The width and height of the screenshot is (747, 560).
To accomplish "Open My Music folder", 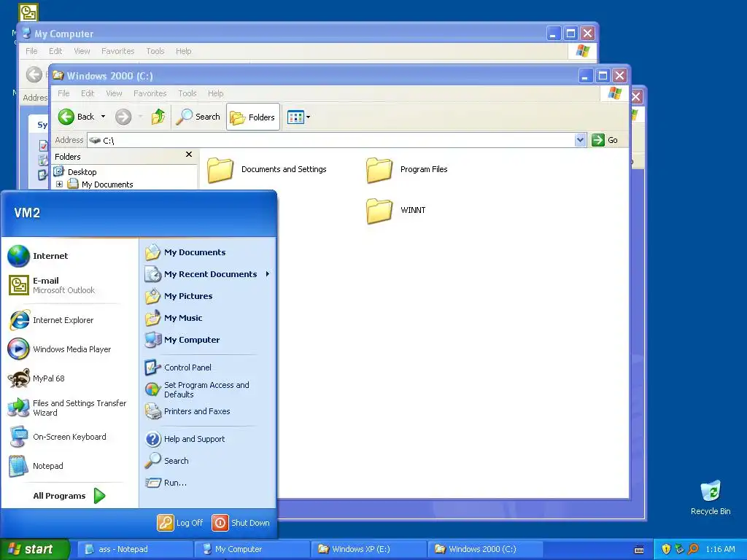I will point(174,318).
